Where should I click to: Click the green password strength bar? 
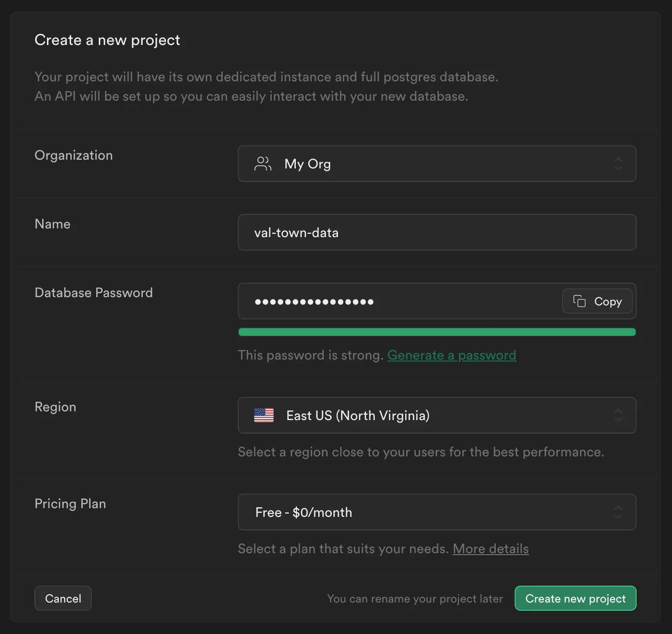[436, 332]
